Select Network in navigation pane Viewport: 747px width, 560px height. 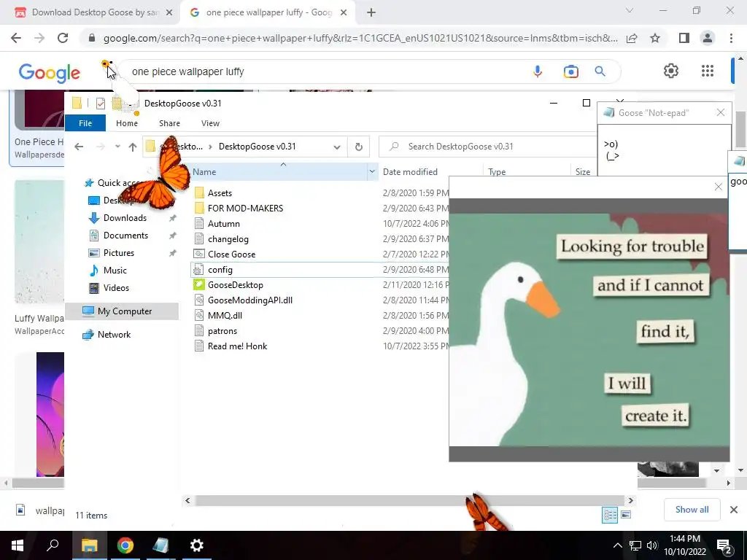114,334
